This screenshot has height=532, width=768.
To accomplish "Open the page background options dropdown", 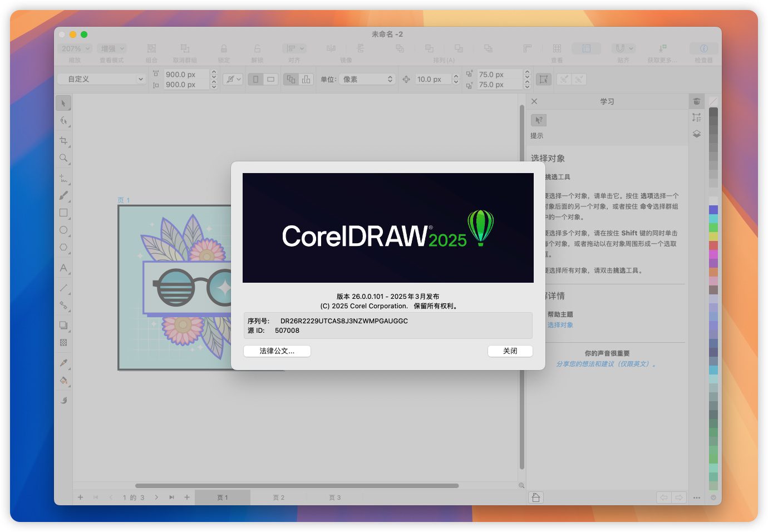I will coord(233,80).
